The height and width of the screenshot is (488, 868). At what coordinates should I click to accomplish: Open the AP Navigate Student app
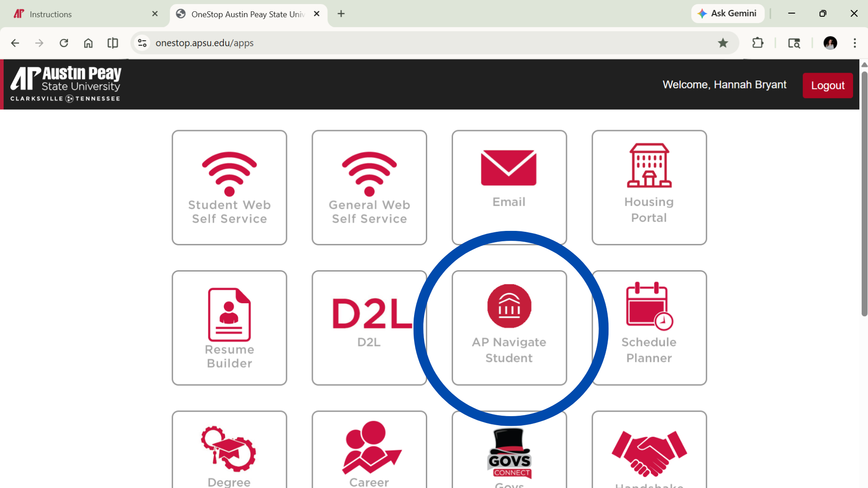[509, 328]
